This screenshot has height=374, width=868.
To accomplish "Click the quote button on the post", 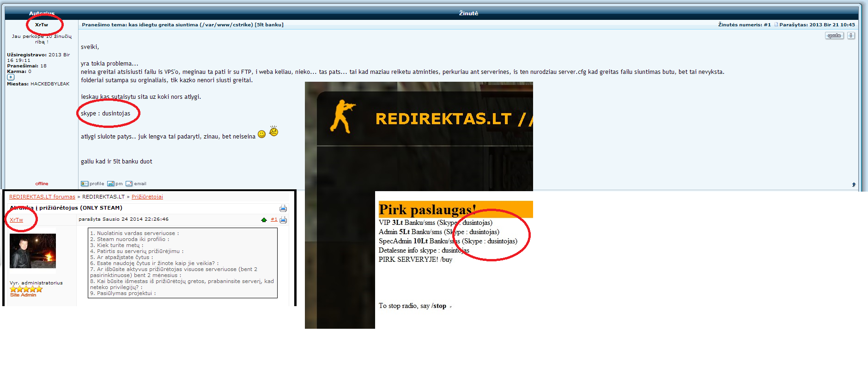I will tap(834, 36).
